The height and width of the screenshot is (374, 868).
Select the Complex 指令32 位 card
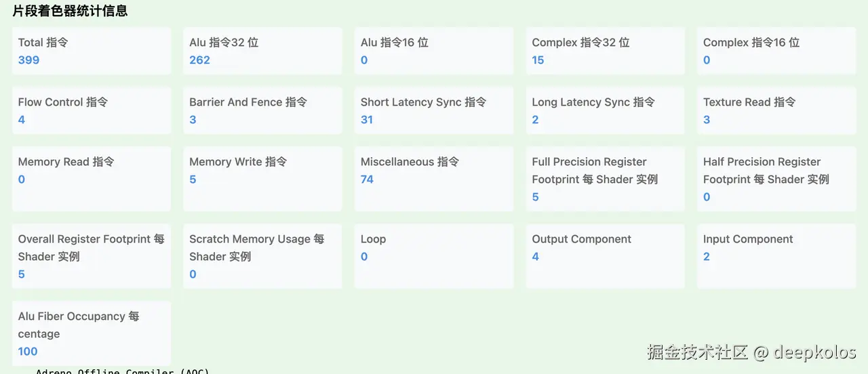pos(605,51)
